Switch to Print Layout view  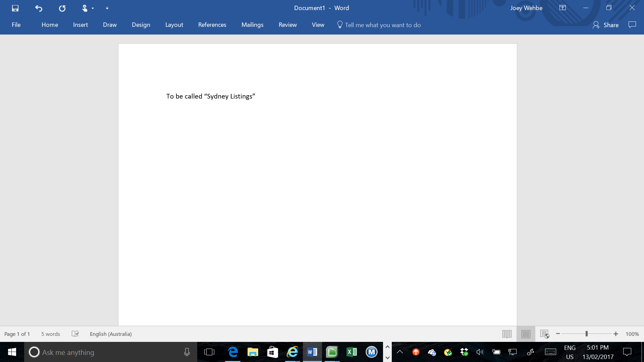coord(526,334)
